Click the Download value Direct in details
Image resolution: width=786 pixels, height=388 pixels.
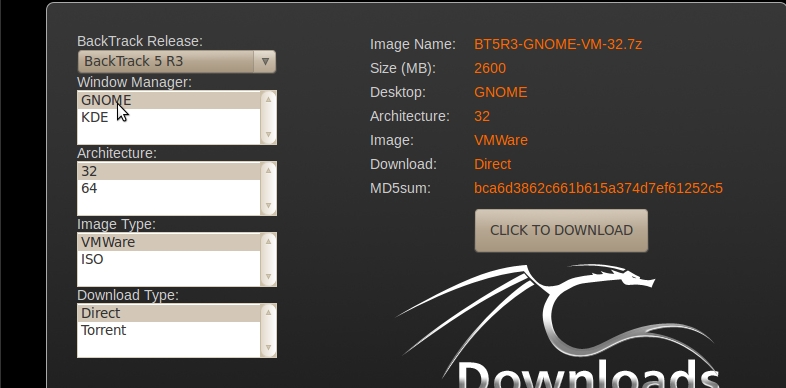(493, 164)
